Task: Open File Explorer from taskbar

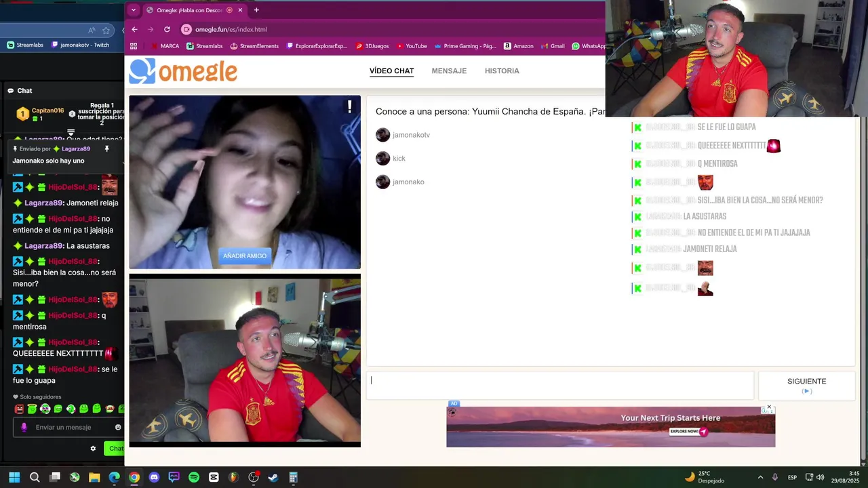Action: tap(94, 477)
